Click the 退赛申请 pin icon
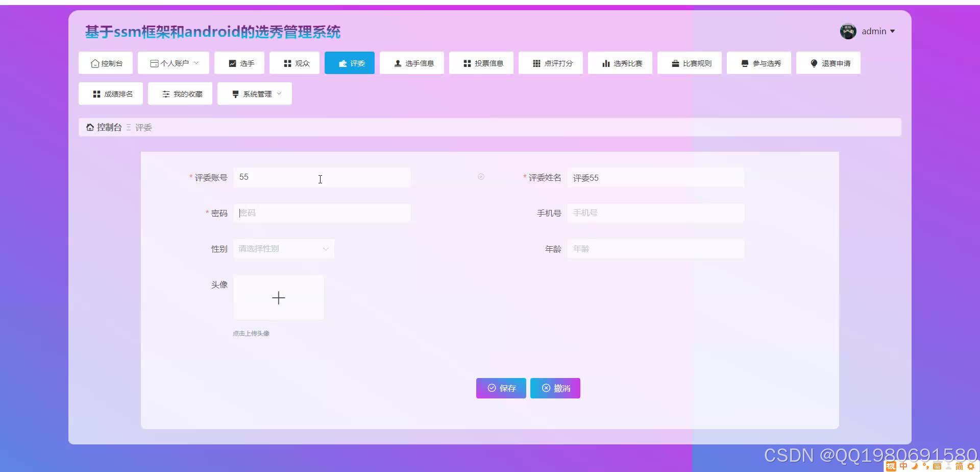The width and height of the screenshot is (980, 472). pos(814,63)
